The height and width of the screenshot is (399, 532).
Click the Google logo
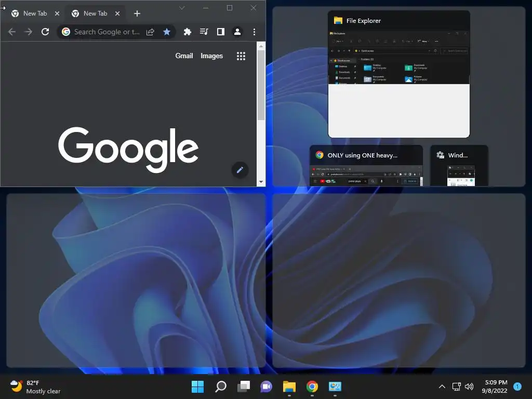(x=128, y=149)
